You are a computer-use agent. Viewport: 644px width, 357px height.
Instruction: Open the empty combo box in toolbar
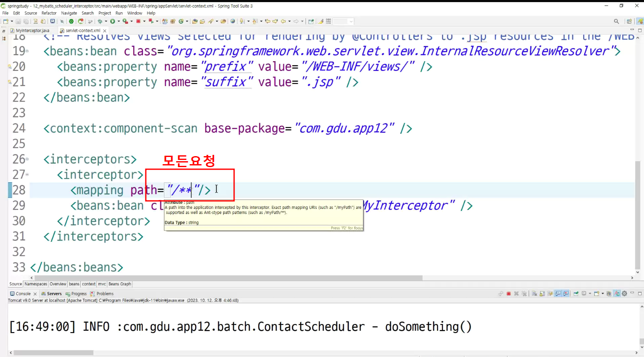click(343, 21)
